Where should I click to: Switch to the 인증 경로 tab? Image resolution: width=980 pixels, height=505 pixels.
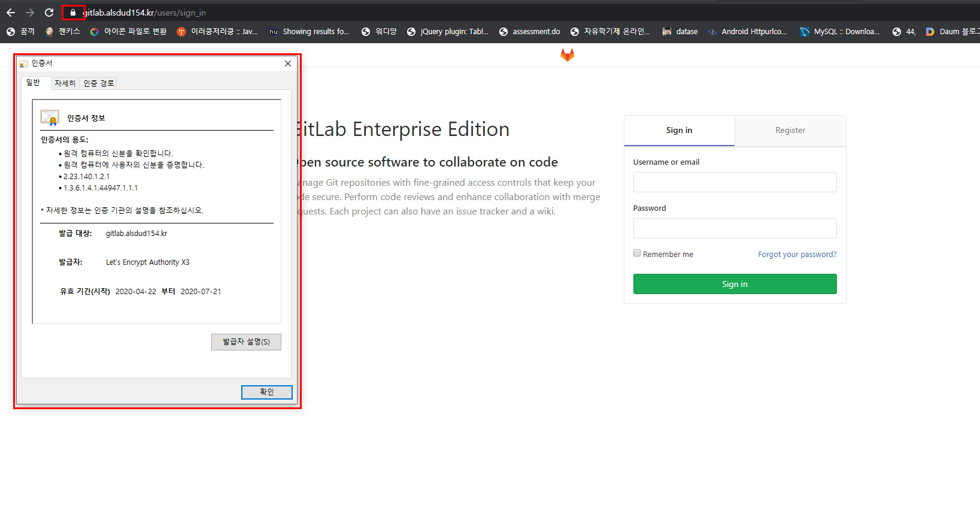point(99,83)
